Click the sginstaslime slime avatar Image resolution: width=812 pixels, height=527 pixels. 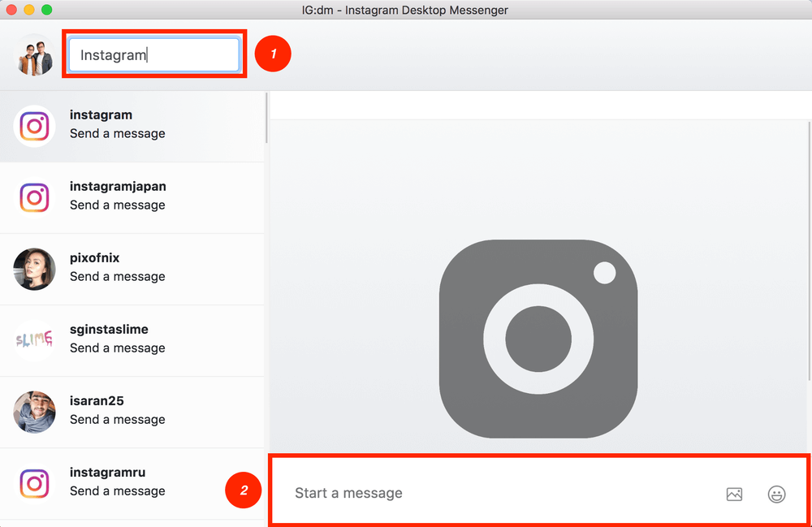click(x=34, y=340)
